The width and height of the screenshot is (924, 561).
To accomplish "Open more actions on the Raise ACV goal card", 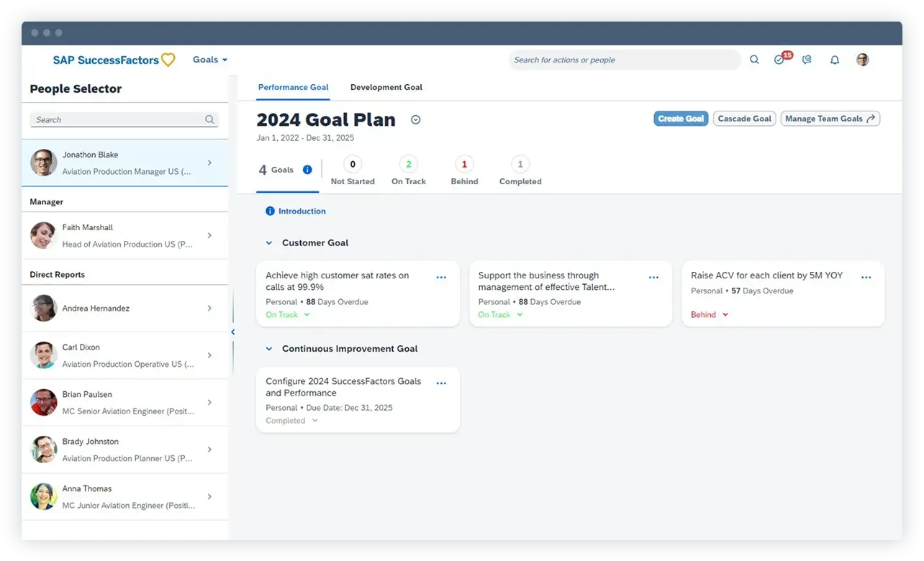I will [866, 276].
